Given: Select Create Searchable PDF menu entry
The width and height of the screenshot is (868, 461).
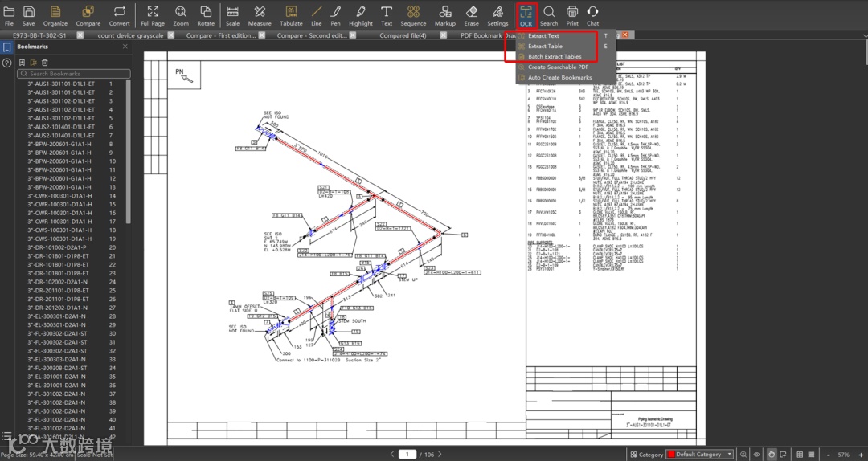Looking at the screenshot, I should (x=557, y=67).
